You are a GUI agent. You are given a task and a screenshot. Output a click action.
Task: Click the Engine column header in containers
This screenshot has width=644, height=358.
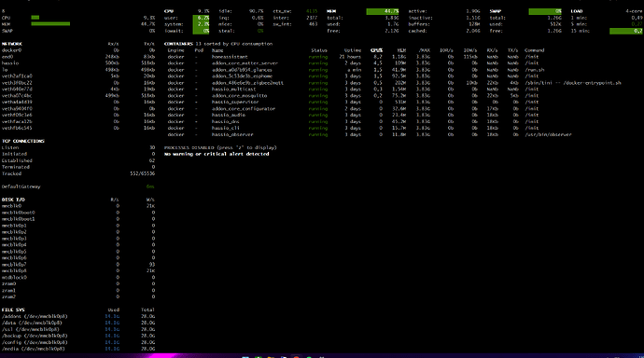pos(175,50)
